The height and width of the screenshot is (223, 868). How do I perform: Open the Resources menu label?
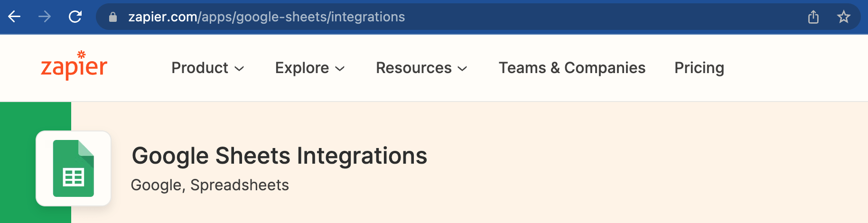coord(413,68)
